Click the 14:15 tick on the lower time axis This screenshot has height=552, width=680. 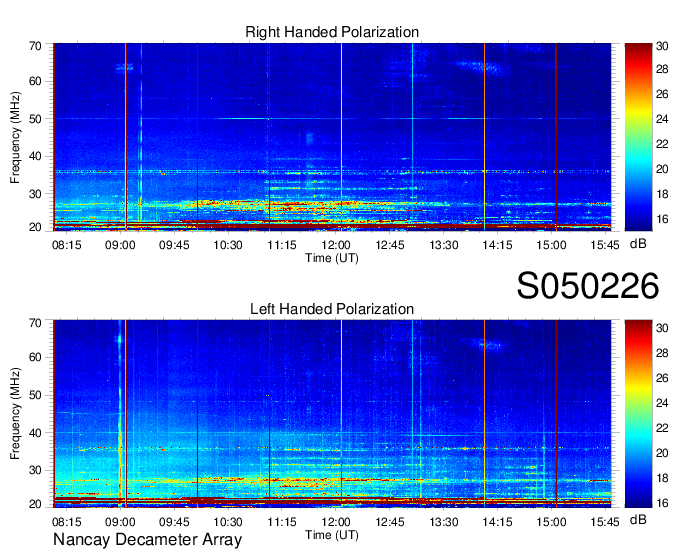pos(497,522)
